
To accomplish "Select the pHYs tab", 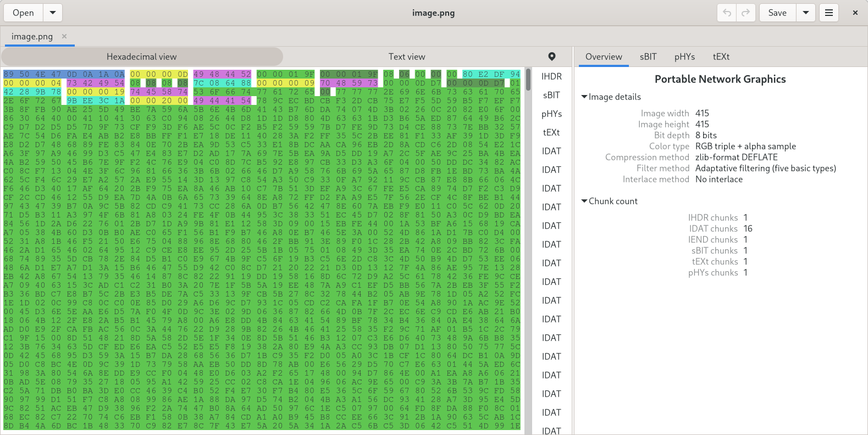I will tap(684, 57).
